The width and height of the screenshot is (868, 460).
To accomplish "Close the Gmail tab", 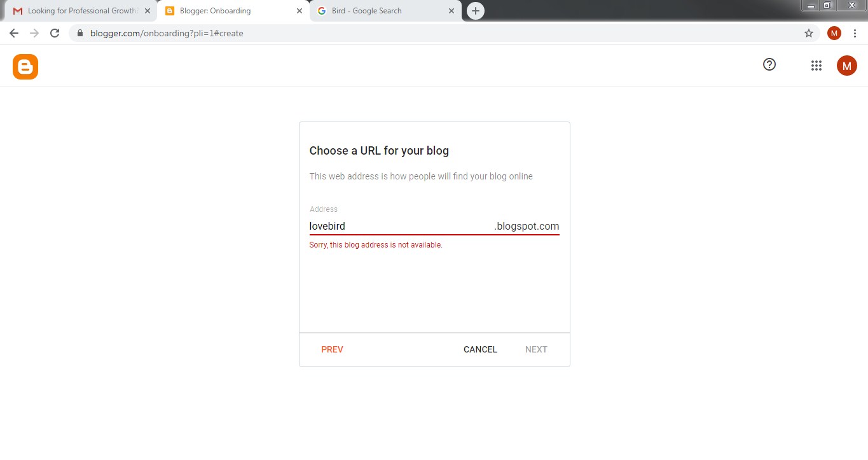I will [x=148, y=11].
